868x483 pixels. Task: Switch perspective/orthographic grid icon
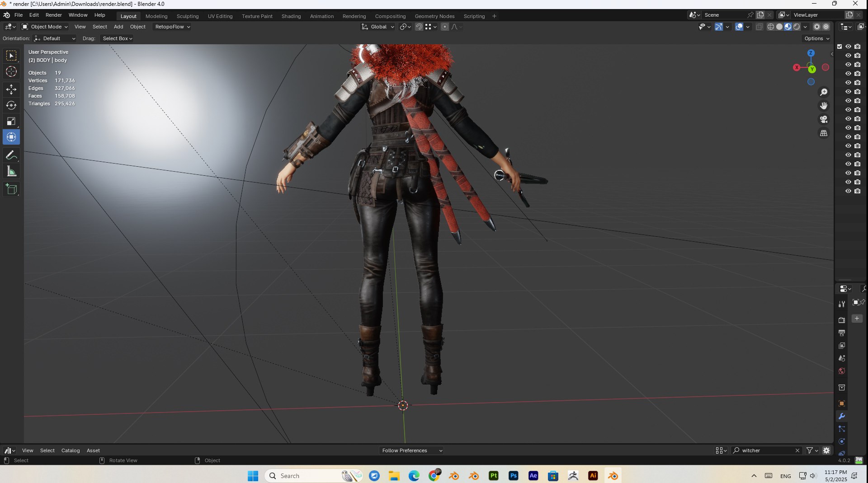tap(824, 133)
